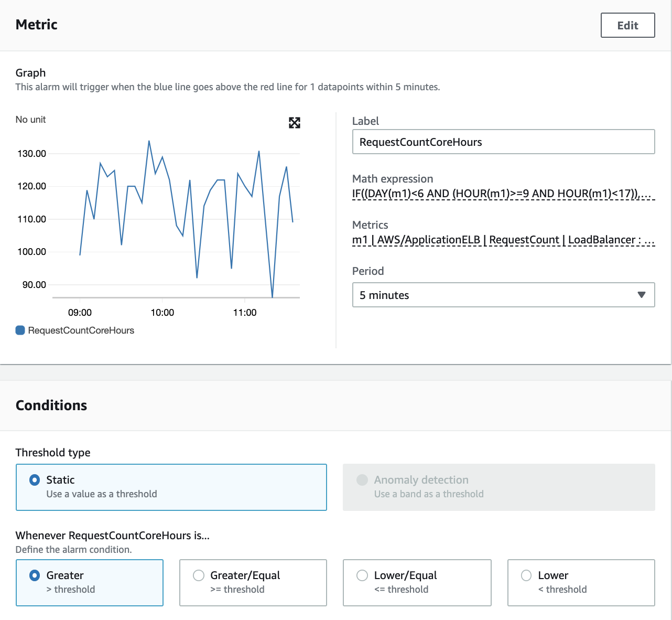Select the Greater/Equal alarm condition
Screen dimensions: 672x620
click(x=199, y=575)
